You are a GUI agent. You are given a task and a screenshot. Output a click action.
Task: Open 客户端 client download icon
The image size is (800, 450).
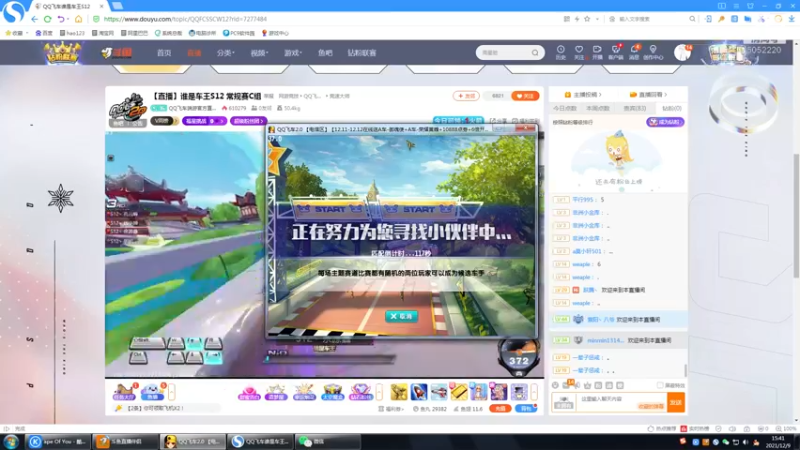(x=616, y=52)
